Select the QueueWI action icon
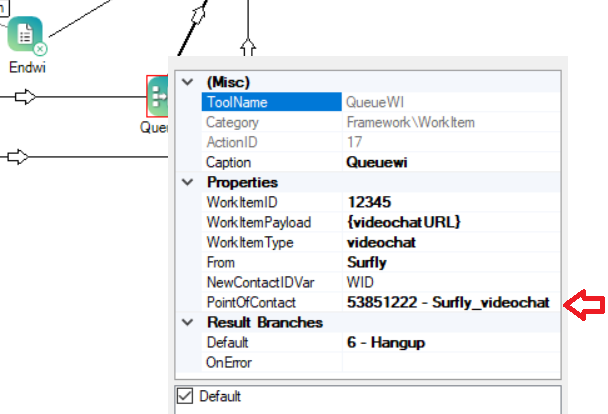This screenshot has width=608, height=414. pyautogui.click(x=157, y=97)
